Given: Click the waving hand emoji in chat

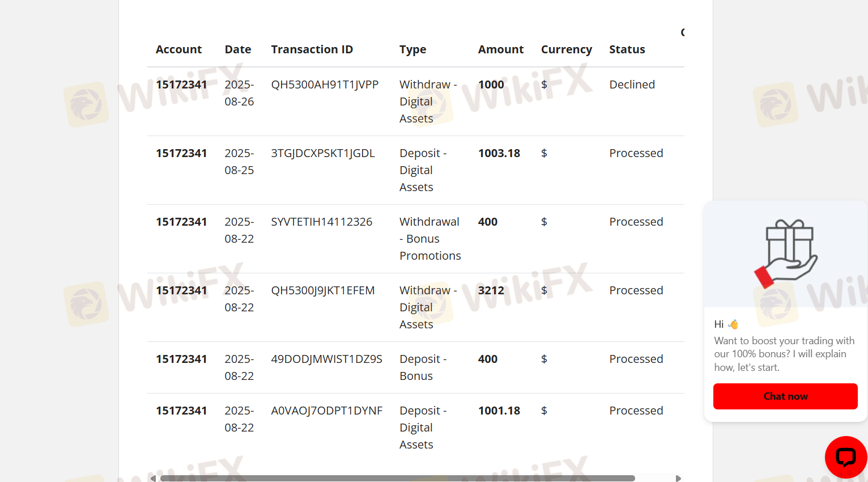Looking at the screenshot, I should click(x=733, y=324).
